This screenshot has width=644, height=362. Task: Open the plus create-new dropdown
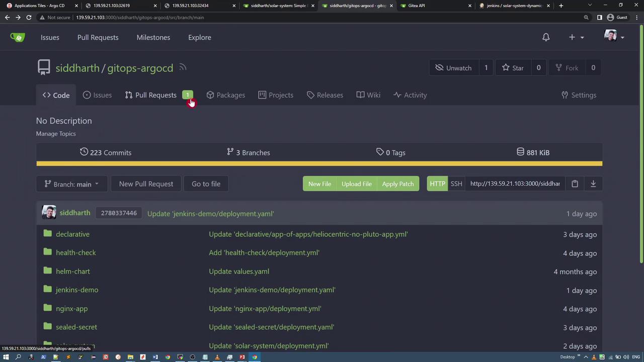576,37
